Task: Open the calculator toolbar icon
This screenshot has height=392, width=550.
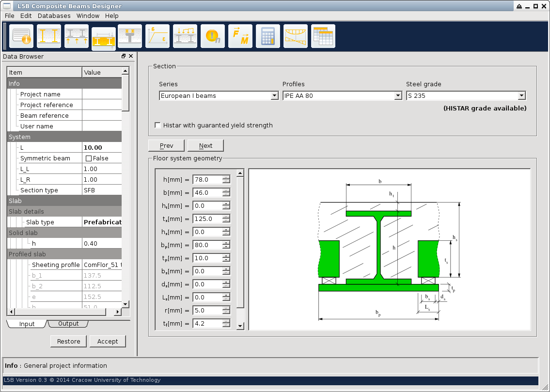Action: click(268, 36)
